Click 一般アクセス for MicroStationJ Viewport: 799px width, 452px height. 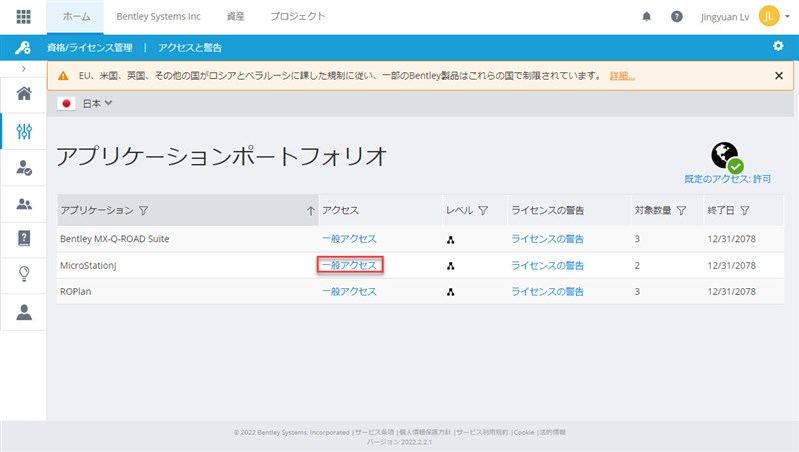[x=349, y=265]
